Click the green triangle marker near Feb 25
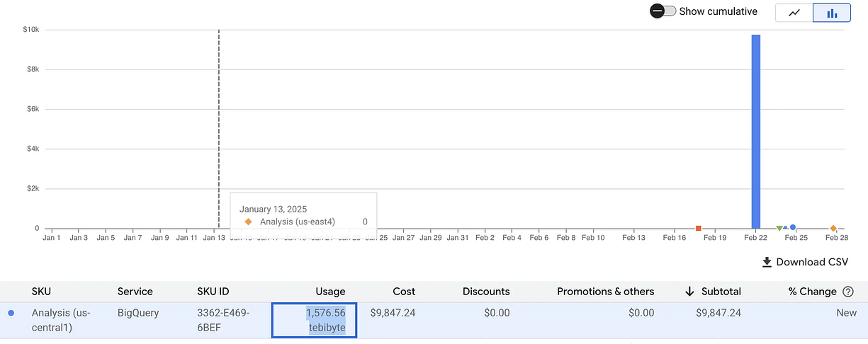Screen dimensions: 868x344 tap(779, 228)
